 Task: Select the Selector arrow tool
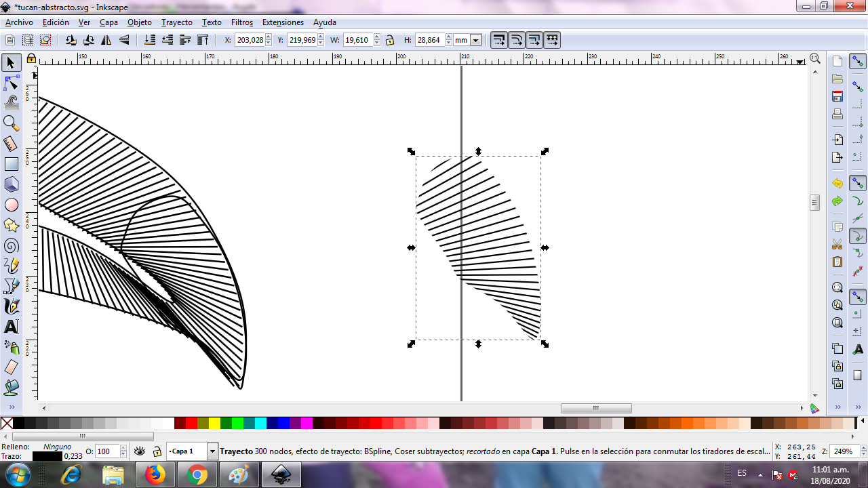(11, 63)
